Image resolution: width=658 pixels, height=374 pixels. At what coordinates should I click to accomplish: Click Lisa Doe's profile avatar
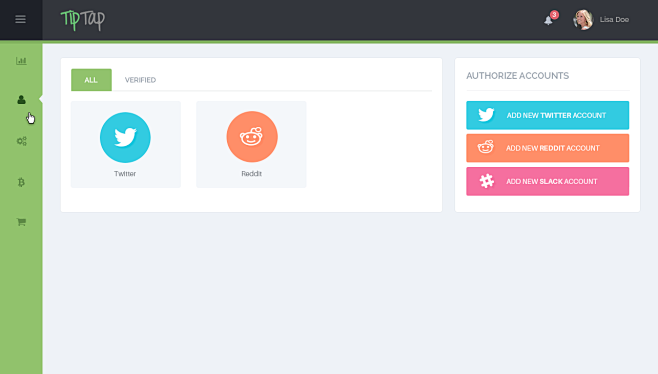click(x=583, y=20)
